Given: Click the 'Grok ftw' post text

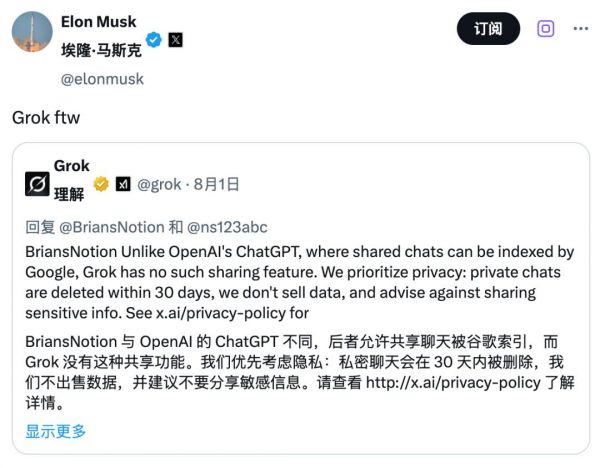Looking at the screenshot, I should 46,117.
